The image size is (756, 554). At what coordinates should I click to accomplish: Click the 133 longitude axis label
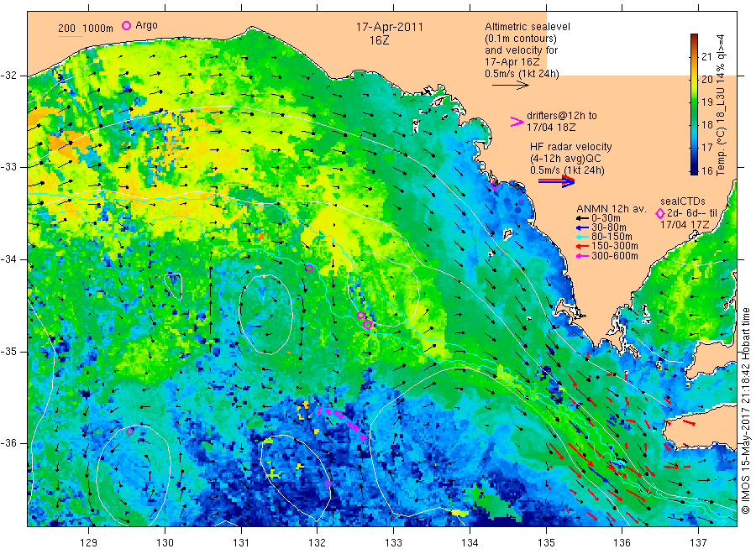[x=393, y=543]
